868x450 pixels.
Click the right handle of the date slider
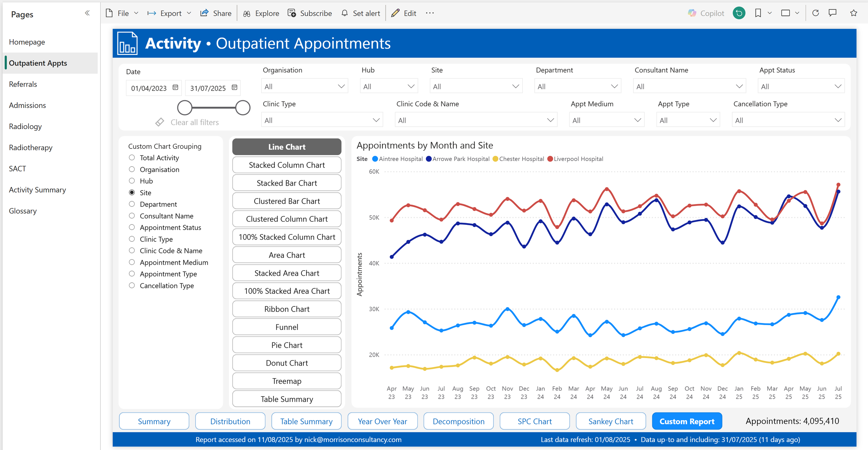(243, 108)
